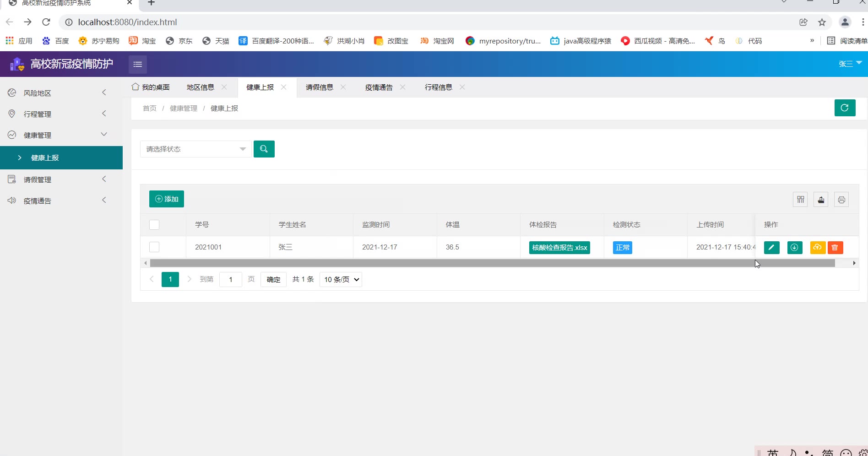Switch to the 疫情通告 tab

click(379, 87)
